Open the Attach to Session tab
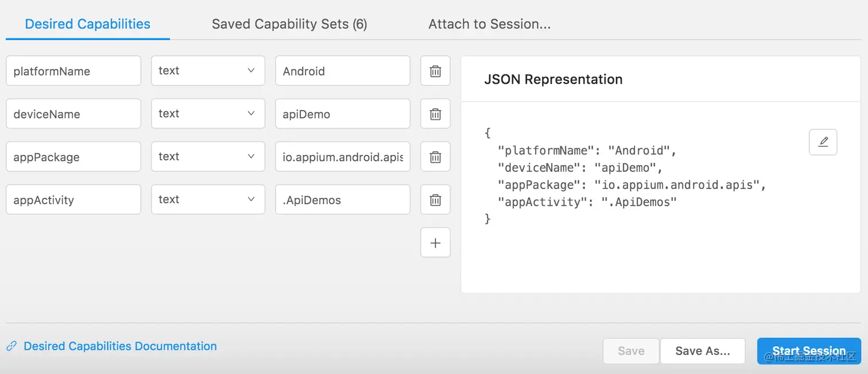 [489, 24]
